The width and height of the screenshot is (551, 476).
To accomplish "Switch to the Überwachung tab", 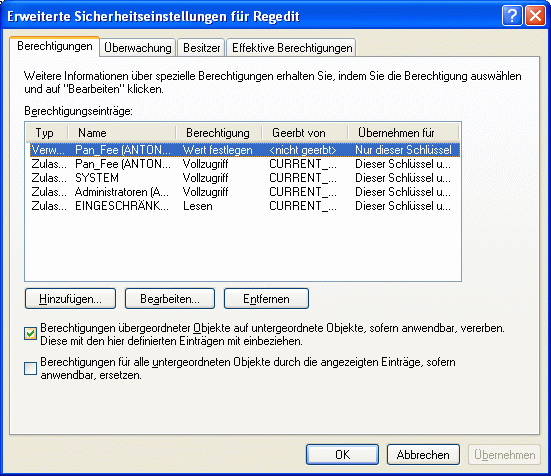I will tap(138, 48).
